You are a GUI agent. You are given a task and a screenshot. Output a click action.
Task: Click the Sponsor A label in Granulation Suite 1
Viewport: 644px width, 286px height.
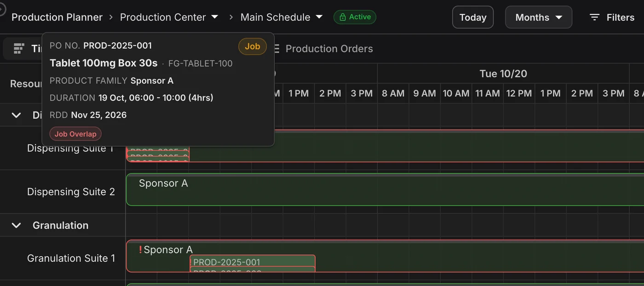pyautogui.click(x=168, y=250)
